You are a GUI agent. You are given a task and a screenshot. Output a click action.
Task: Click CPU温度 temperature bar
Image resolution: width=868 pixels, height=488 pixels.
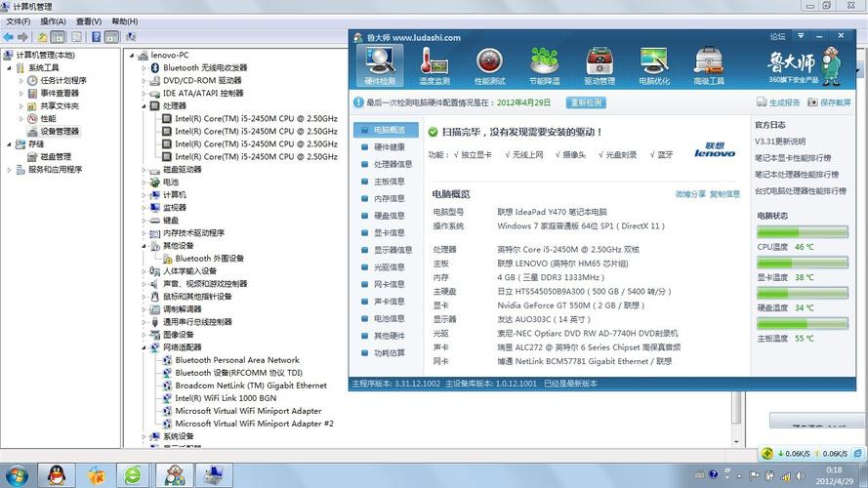pyautogui.click(x=803, y=232)
